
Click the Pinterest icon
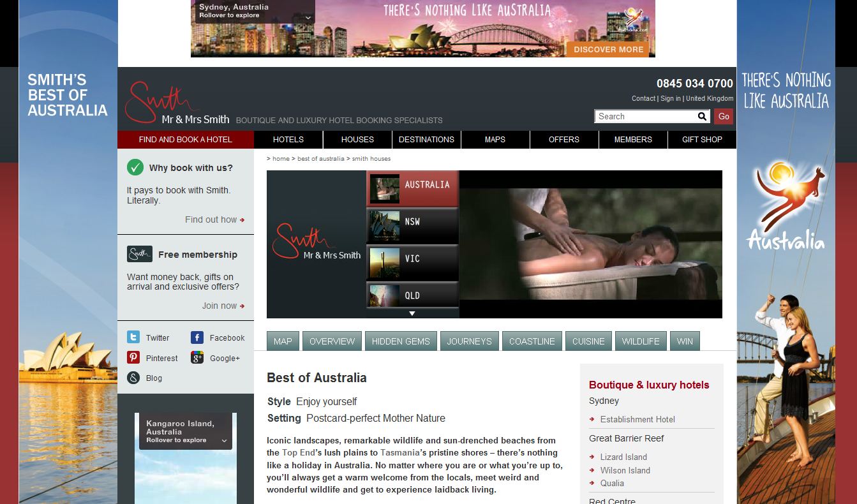[133, 358]
